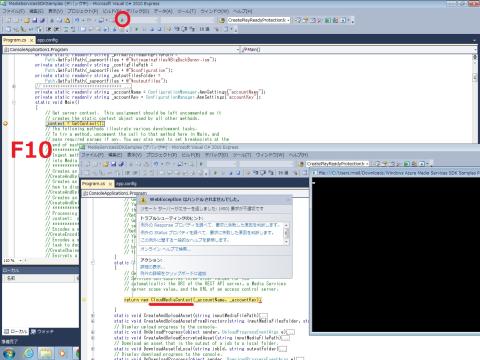Viewport: 480px width, 360px height.
Task: Open ヘルプ(H) menu in front window
Action: tap(298, 155)
